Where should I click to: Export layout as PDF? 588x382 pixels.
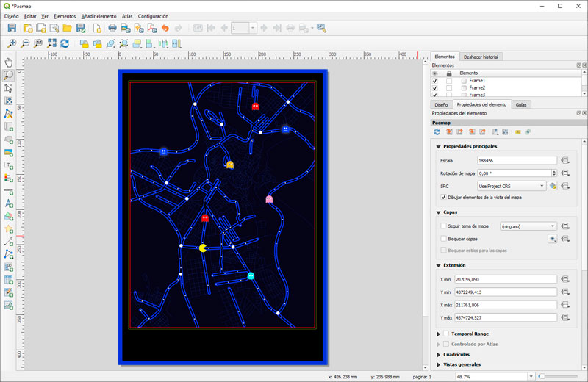152,28
